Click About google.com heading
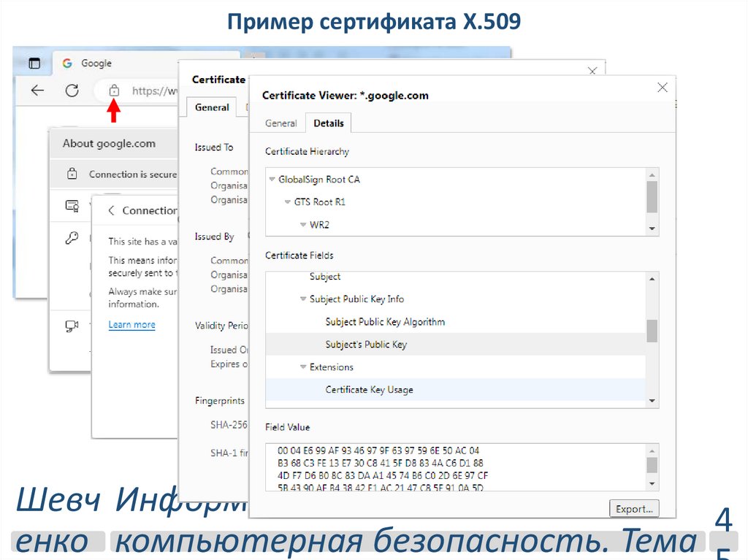The width and height of the screenshot is (748, 560). coord(110,143)
